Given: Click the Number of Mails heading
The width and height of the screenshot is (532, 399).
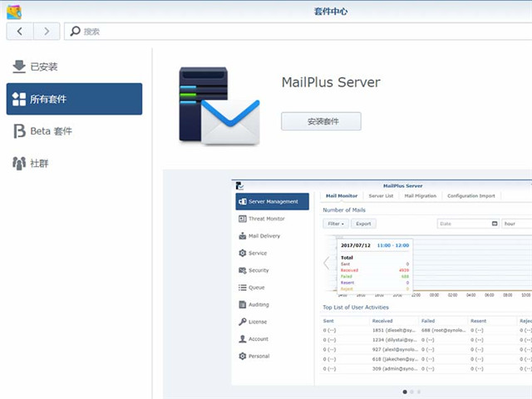Looking at the screenshot, I should (x=344, y=210).
